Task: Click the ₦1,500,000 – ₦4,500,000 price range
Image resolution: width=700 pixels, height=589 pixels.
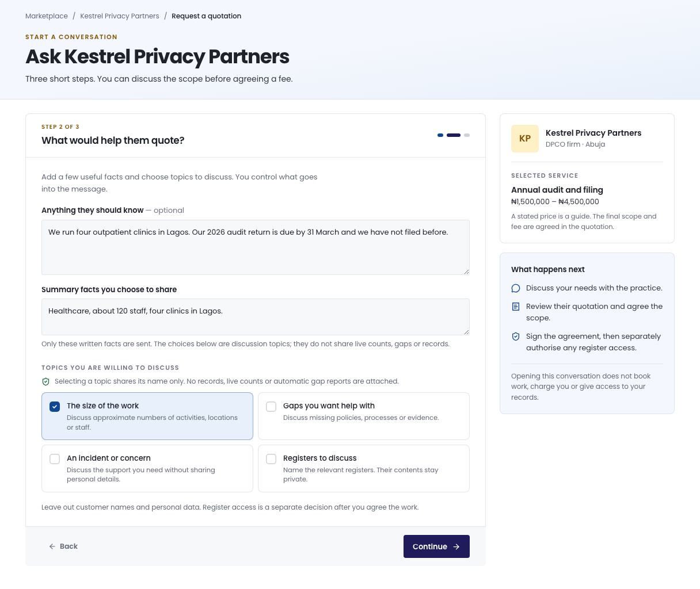Action: pyautogui.click(x=555, y=202)
